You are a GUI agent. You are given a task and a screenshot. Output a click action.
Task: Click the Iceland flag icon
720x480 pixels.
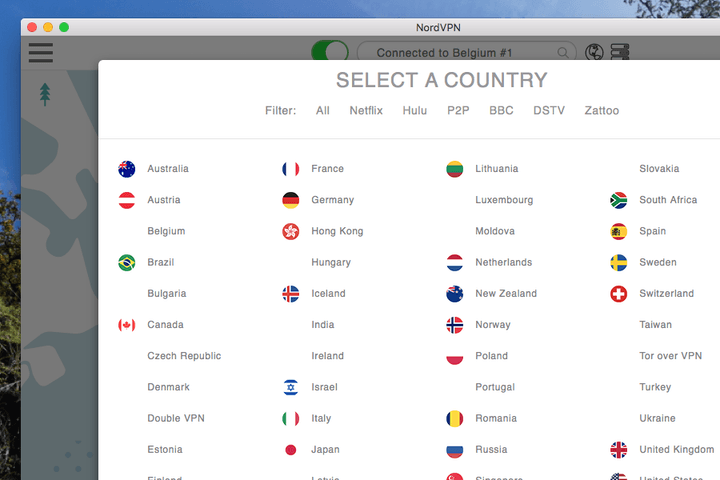[x=291, y=294]
